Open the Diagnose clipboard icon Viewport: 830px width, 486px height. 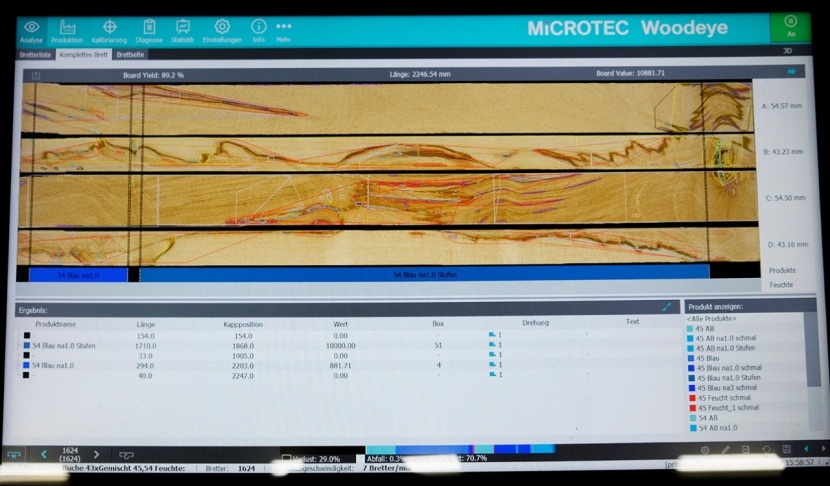click(x=149, y=30)
